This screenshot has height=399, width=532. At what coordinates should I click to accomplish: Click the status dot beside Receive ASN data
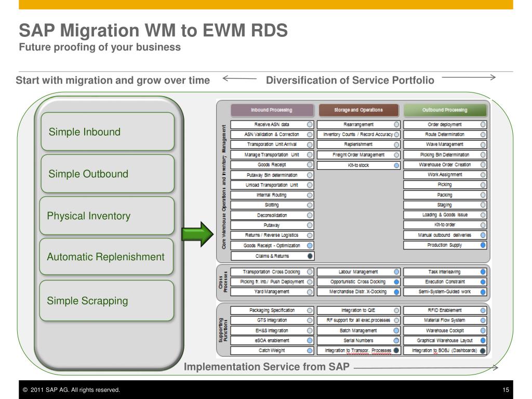(x=310, y=125)
